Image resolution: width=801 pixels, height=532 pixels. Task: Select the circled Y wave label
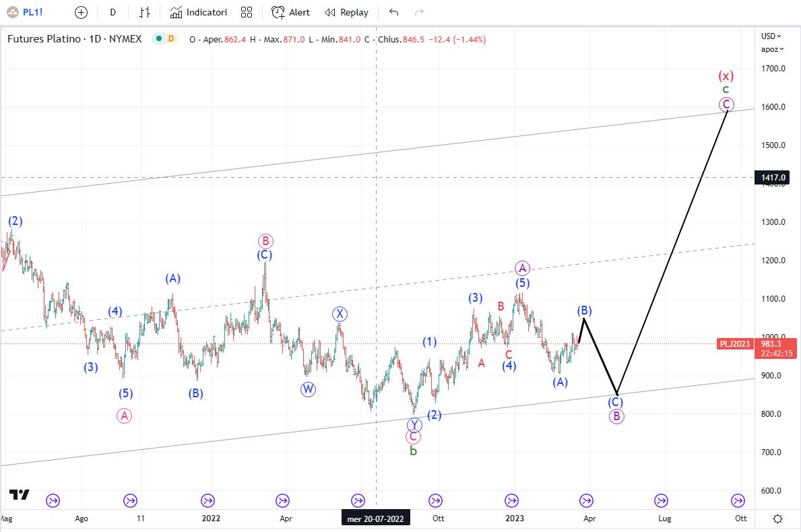(414, 425)
